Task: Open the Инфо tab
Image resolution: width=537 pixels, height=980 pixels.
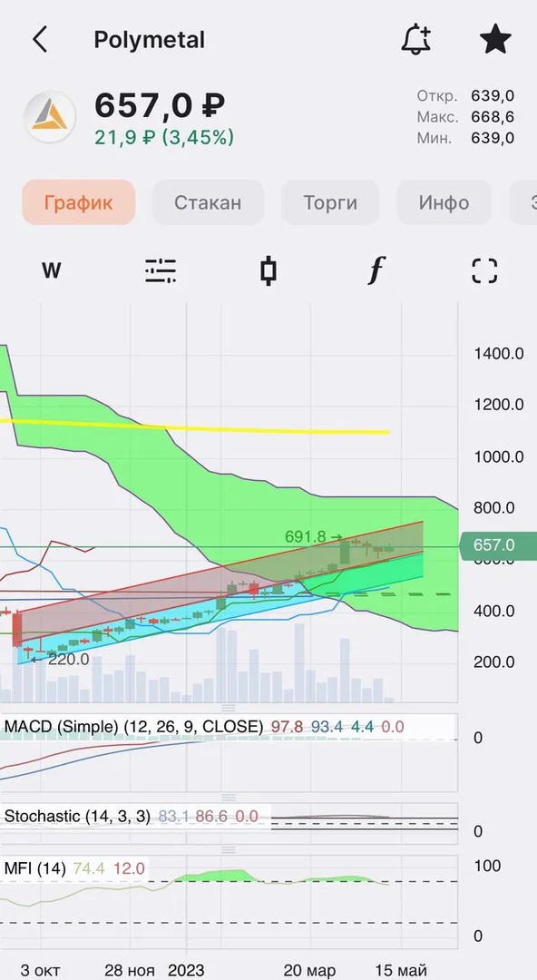Action: click(444, 202)
